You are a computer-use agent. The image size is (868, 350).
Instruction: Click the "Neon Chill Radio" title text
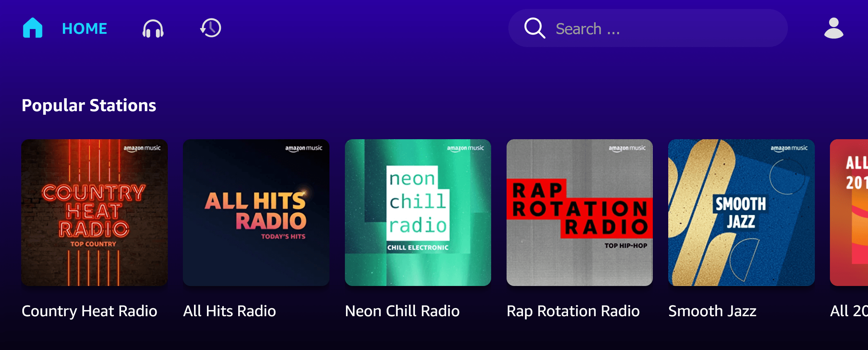point(402,311)
